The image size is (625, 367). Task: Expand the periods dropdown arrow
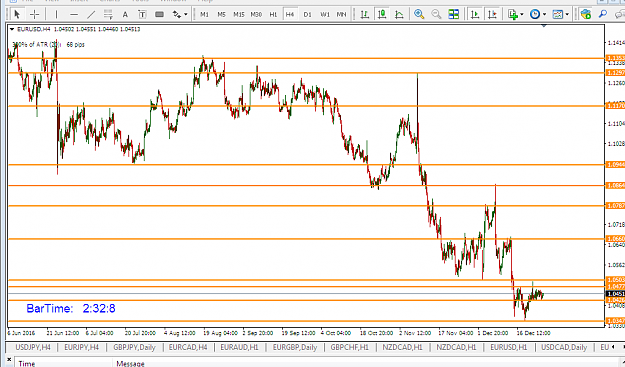point(544,15)
